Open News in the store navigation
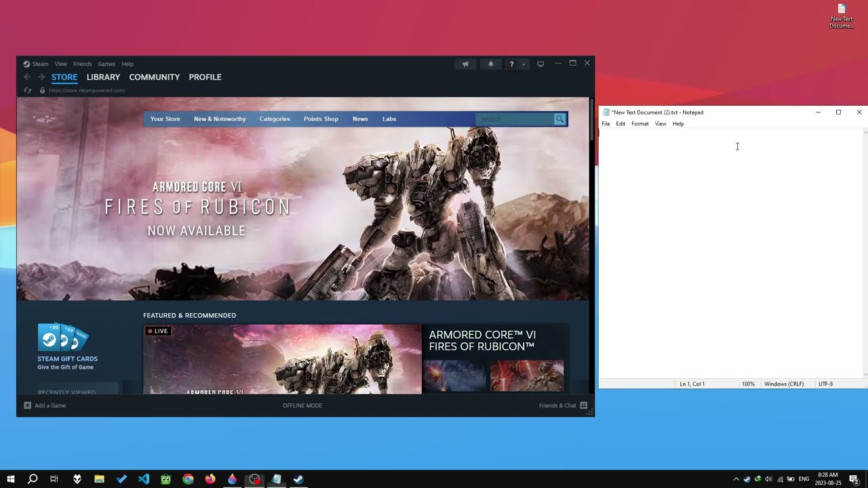Image resolution: width=868 pixels, height=488 pixels. (360, 119)
